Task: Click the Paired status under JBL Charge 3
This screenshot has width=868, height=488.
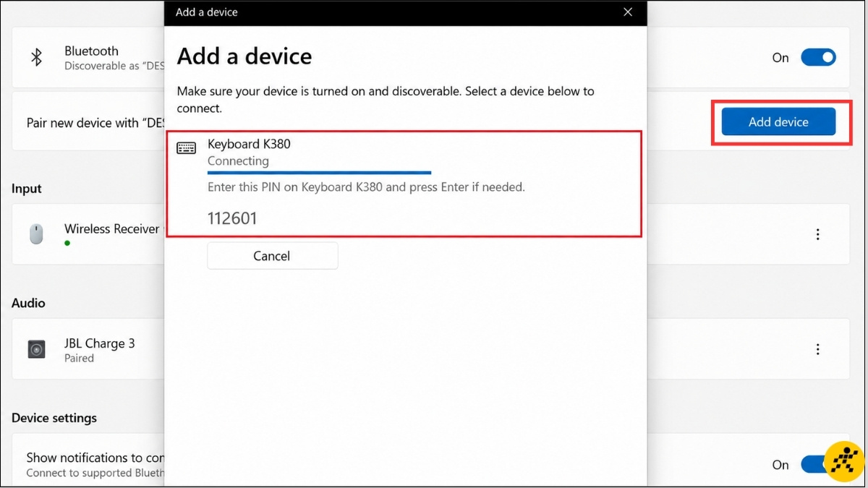Action: (79, 358)
